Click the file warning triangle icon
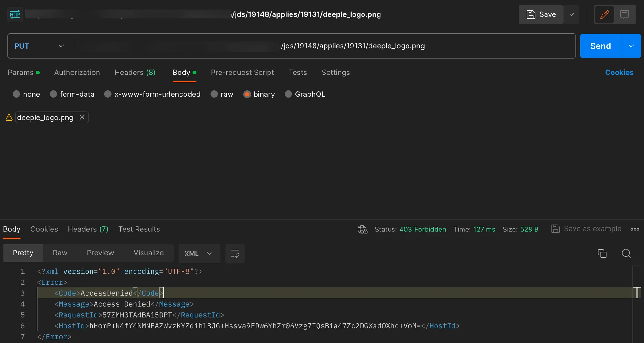The image size is (644, 343). [x=9, y=117]
